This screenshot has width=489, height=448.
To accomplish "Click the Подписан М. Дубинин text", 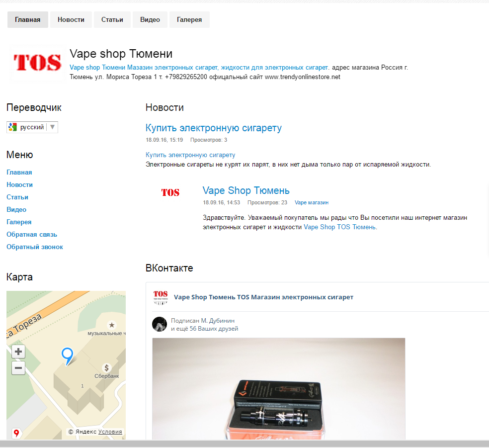I will pos(203,321).
